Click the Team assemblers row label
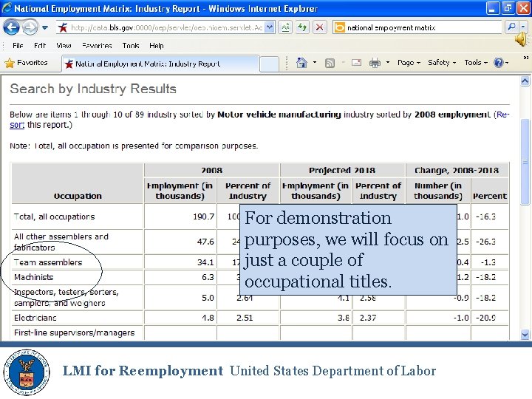The width and height of the screenshot is (532, 399). (48, 262)
